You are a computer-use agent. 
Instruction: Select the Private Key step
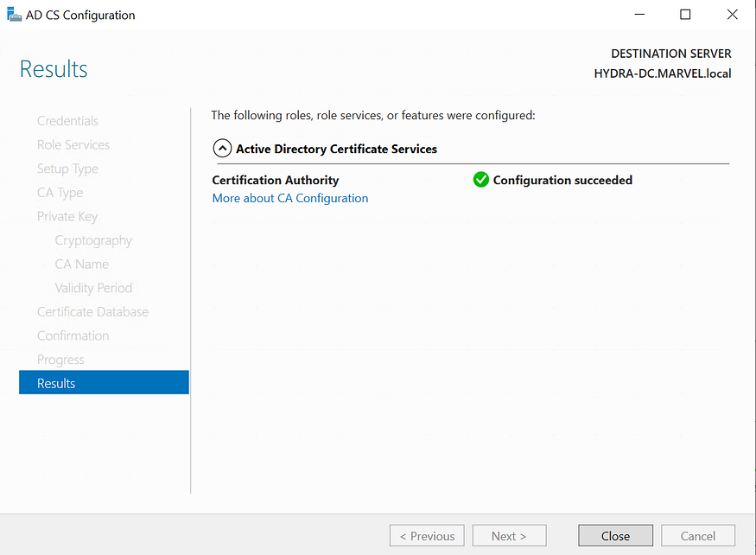coord(66,216)
